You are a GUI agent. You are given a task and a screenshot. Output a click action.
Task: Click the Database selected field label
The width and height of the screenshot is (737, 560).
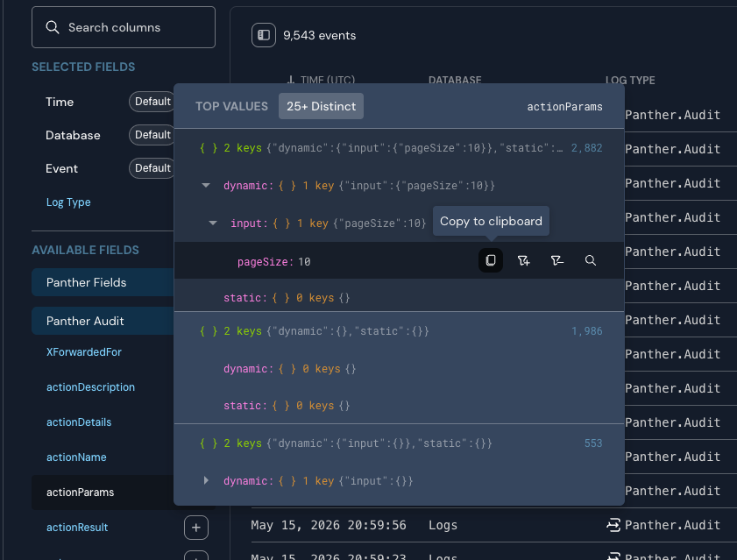tap(73, 136)
